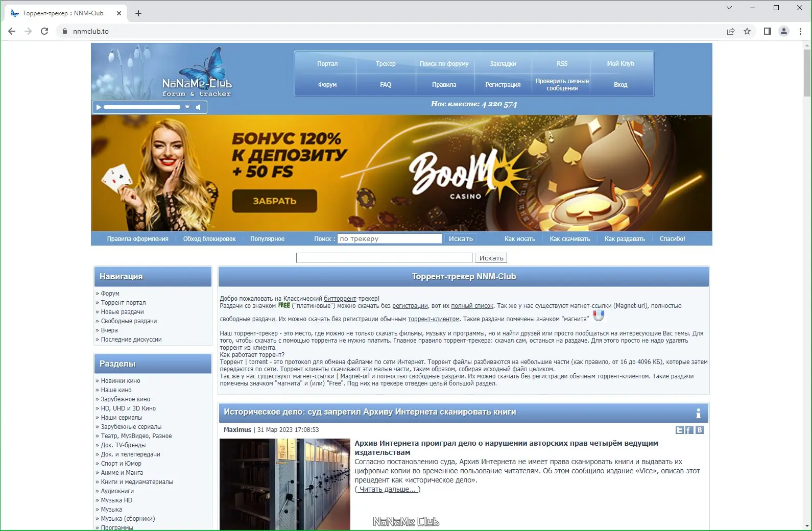Open the Спасибо! link
Screen dimensions: 812x531
[672, 239]
